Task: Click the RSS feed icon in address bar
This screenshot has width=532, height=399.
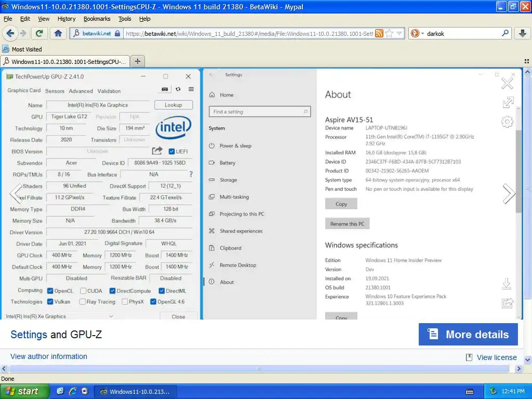Action: (379, 33)
